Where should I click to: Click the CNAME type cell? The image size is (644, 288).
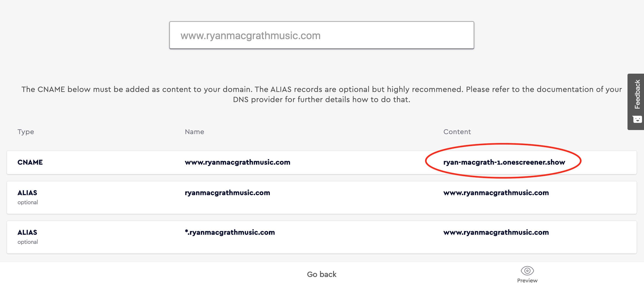click(30, 162)
